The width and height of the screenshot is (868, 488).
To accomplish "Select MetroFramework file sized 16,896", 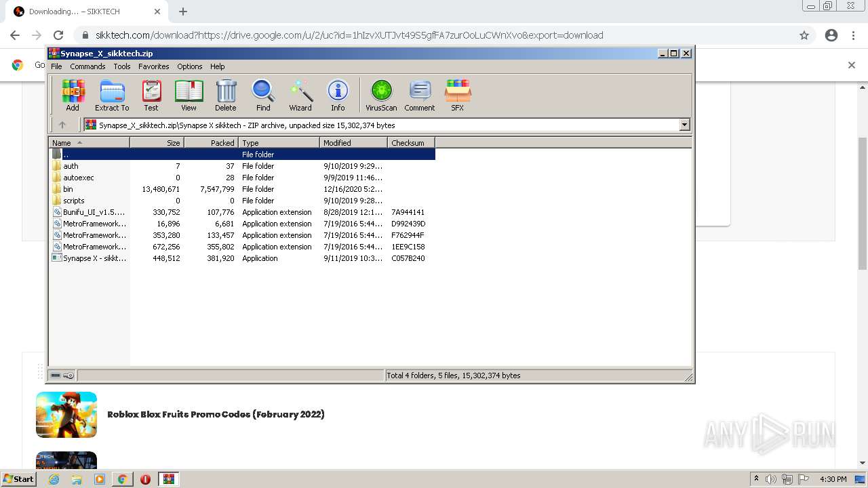I will (x=242, y=224).
